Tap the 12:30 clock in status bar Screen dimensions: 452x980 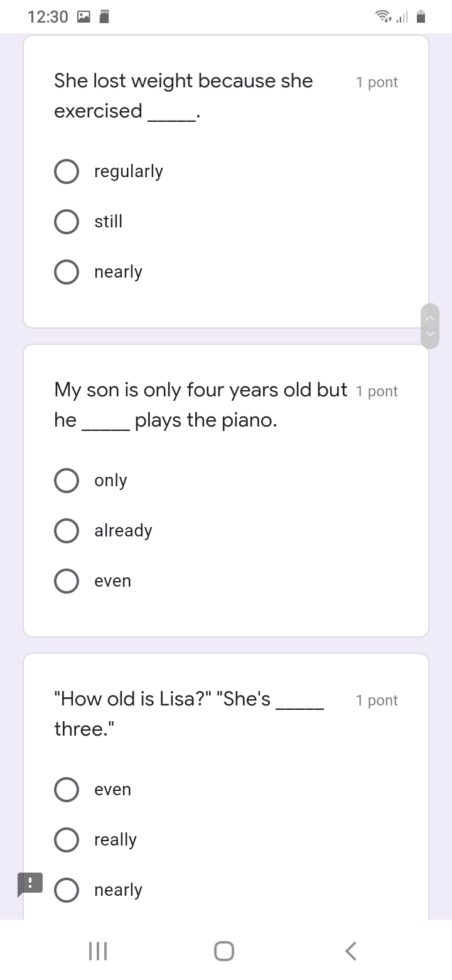[x=48, y=17]
